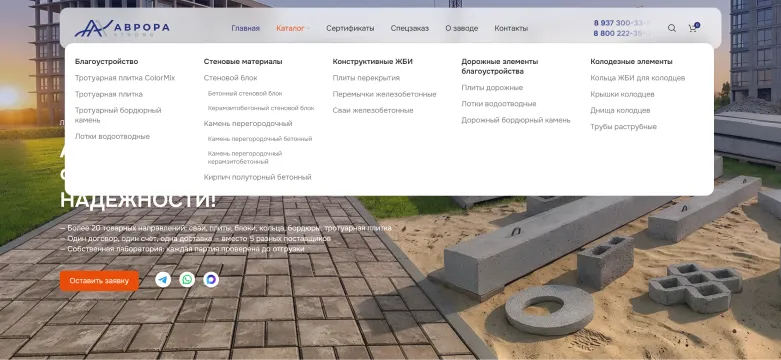
Task: Open Перемычки железобетонные link
Action: 385,94
